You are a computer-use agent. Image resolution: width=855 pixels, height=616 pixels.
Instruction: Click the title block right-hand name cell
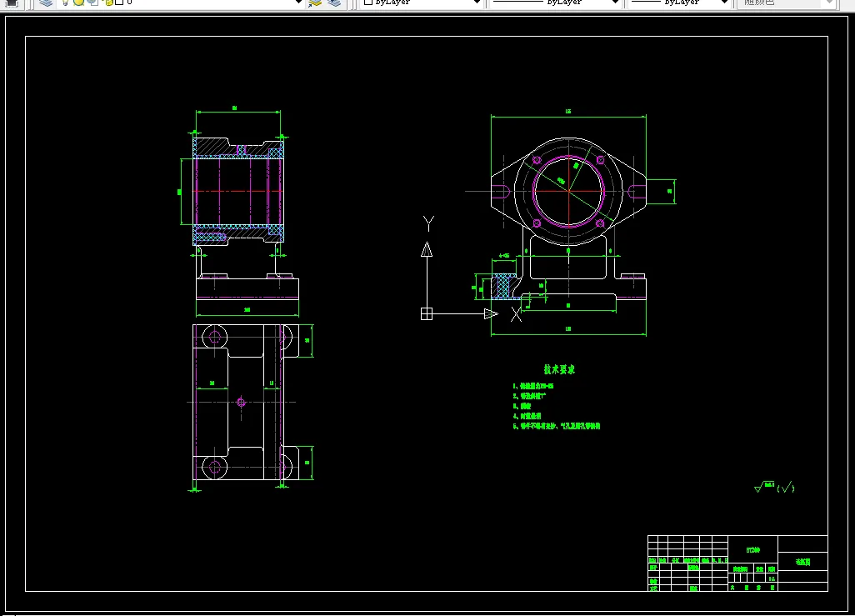(802, 562)
